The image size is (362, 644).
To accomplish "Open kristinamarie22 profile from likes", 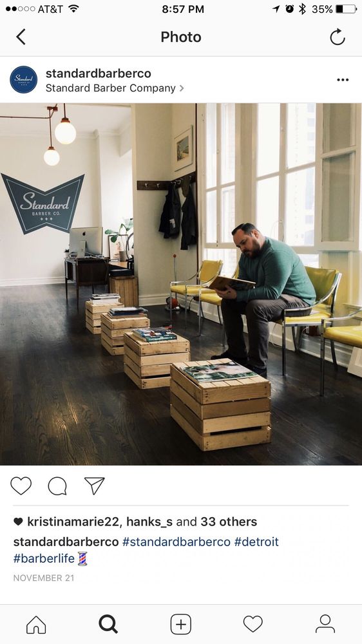I will pos(73,522).
